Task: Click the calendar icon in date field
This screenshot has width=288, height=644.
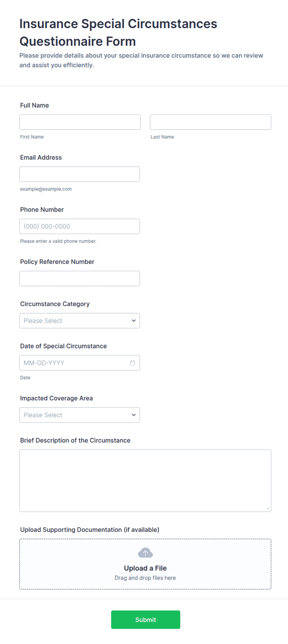Action: pyautogui.click(x=133, y=363)
